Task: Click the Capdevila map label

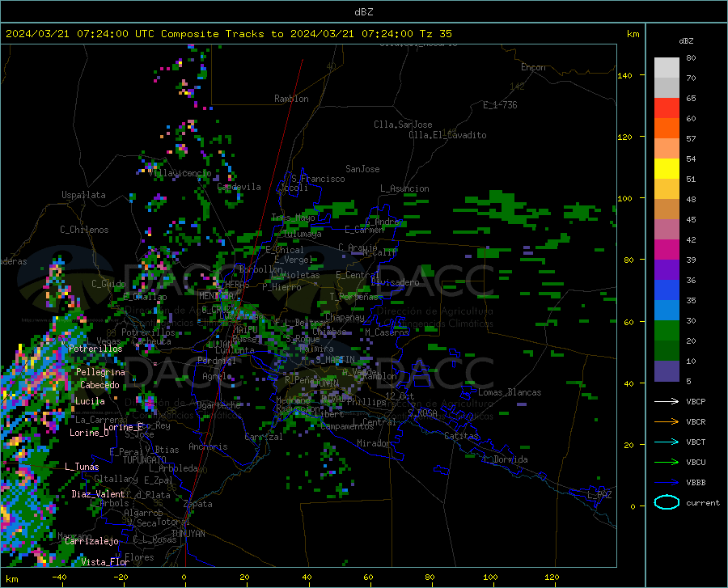Action: click(239, 187)
